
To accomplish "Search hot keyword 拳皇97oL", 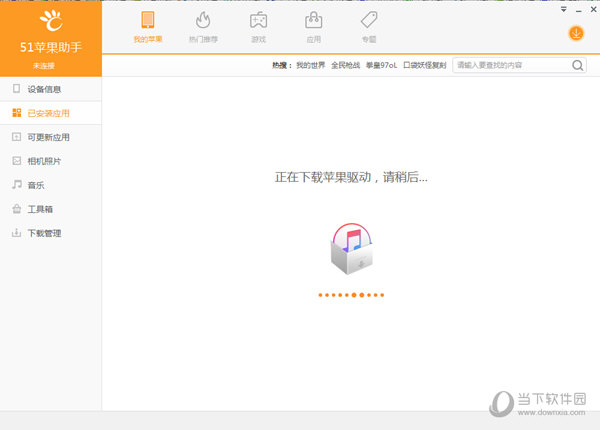I will coord(382,65).
